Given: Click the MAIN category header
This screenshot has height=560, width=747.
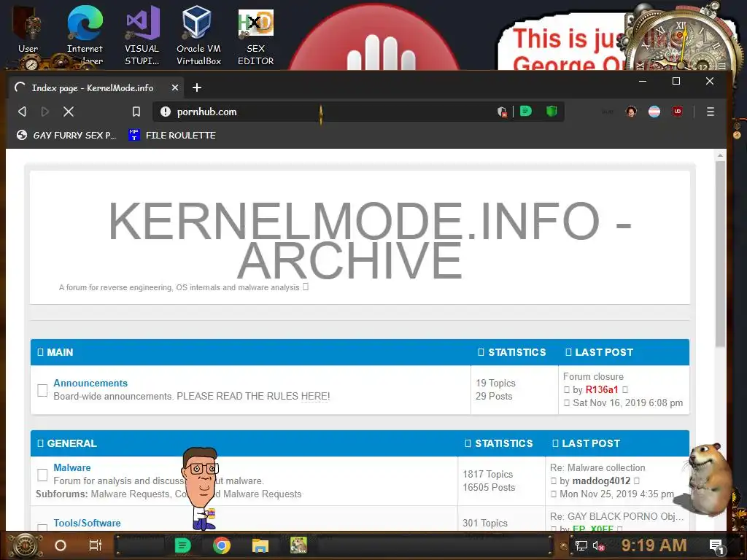Looking at the screenshot, I should click(x=60, y=352).
